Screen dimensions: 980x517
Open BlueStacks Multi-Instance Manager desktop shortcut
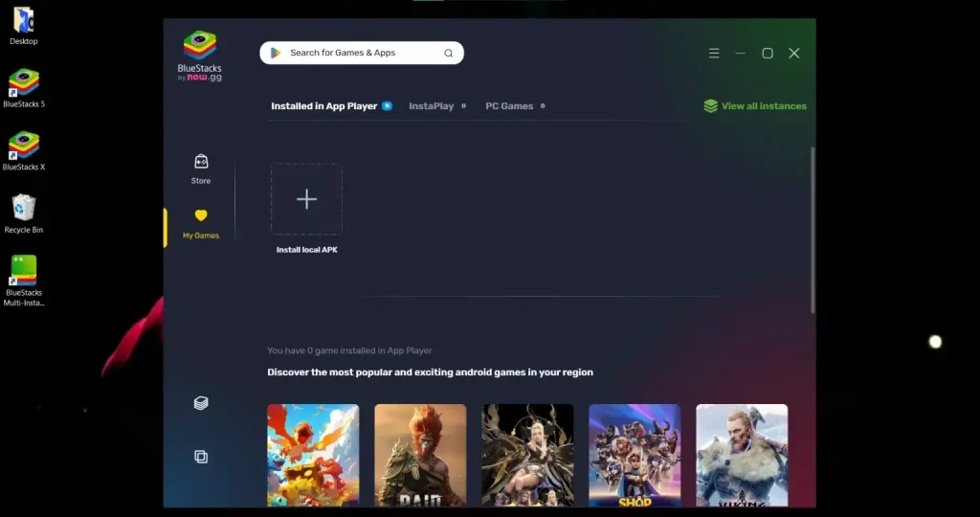click(24, 271)
